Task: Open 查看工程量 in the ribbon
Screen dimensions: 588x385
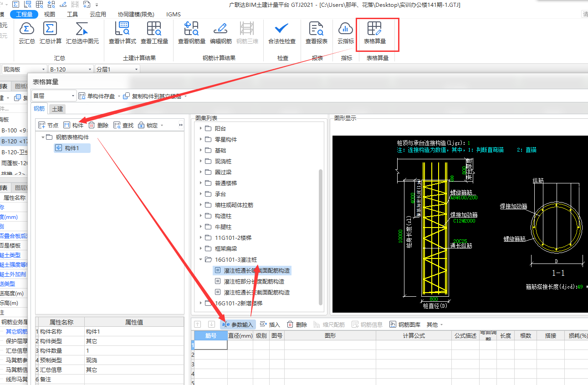Action: tap(154, 33)
